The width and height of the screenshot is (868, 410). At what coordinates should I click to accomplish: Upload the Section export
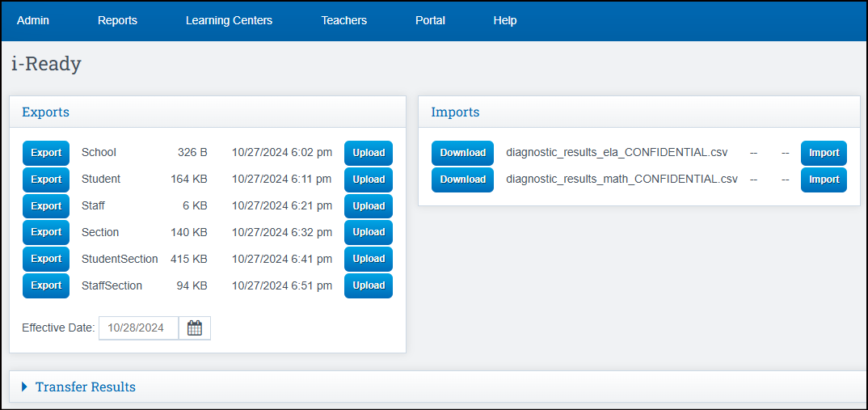[x=369, y=232]
